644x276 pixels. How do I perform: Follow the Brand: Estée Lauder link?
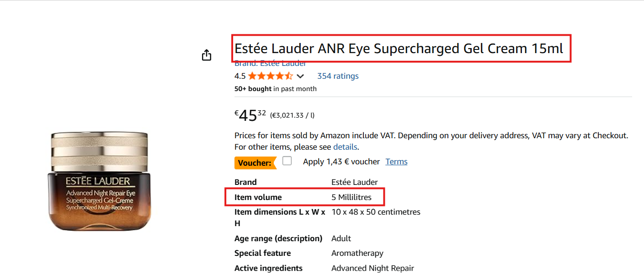[270, 64]
